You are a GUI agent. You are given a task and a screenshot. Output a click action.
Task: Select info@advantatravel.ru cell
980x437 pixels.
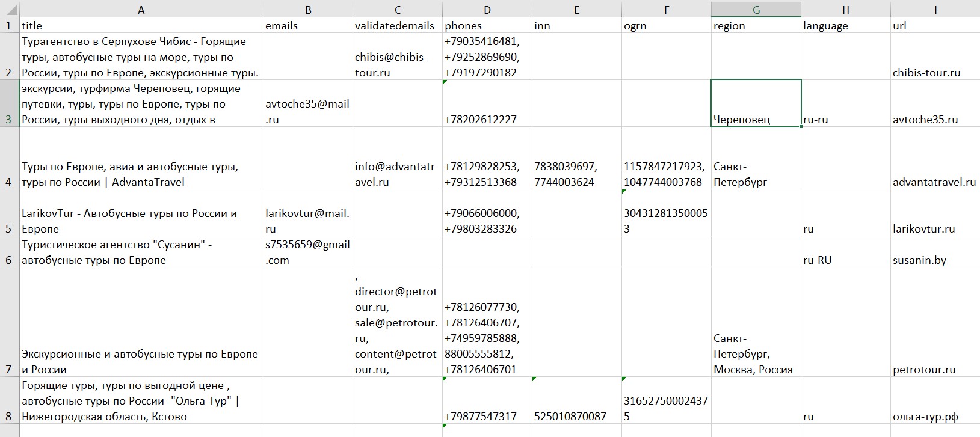398,158
